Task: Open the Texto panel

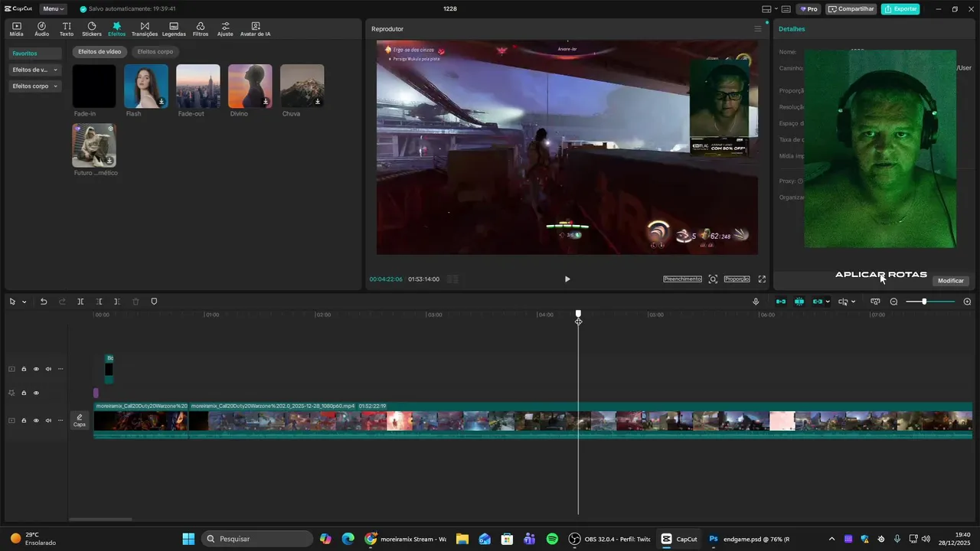Action: tap(67, 29)
